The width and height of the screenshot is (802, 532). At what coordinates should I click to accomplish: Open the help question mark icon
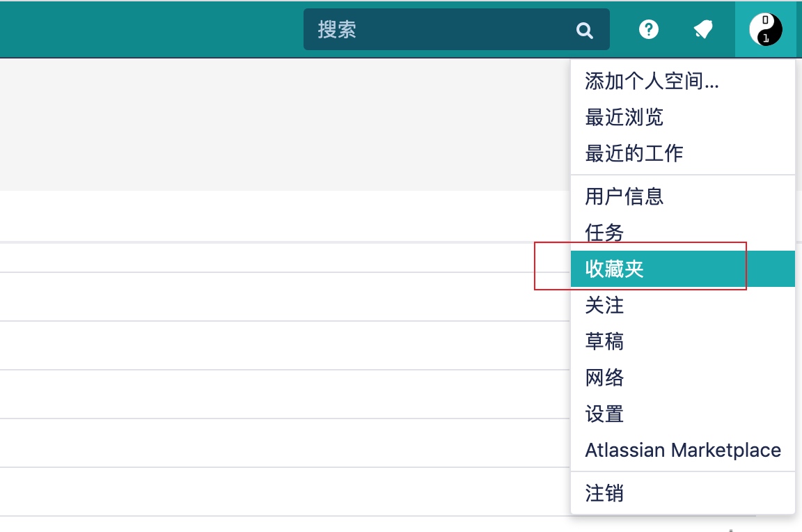click(x=649, y=30)
